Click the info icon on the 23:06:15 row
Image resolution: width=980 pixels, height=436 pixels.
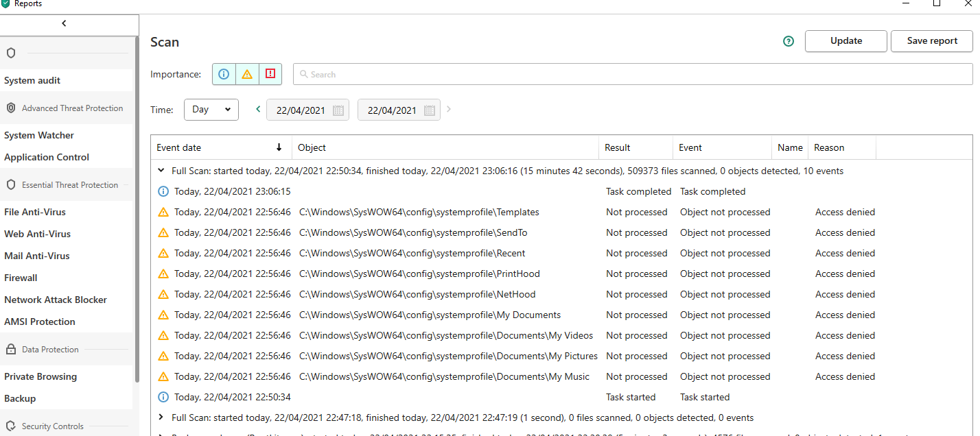[x=163, y=191]
